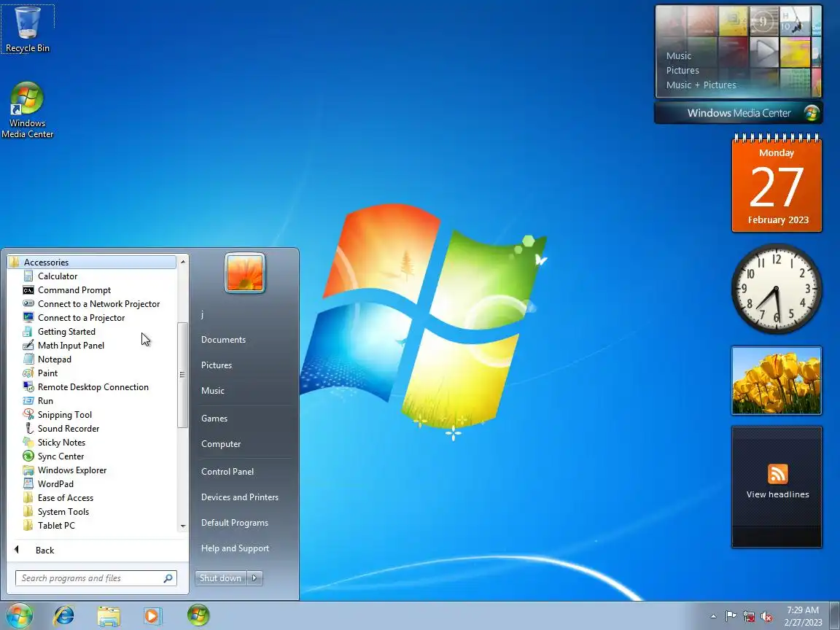Click the Windows Media Center gadget banner
Image resolution: width=840 pixels, height=630 pixels.
(x=738, y=113)
